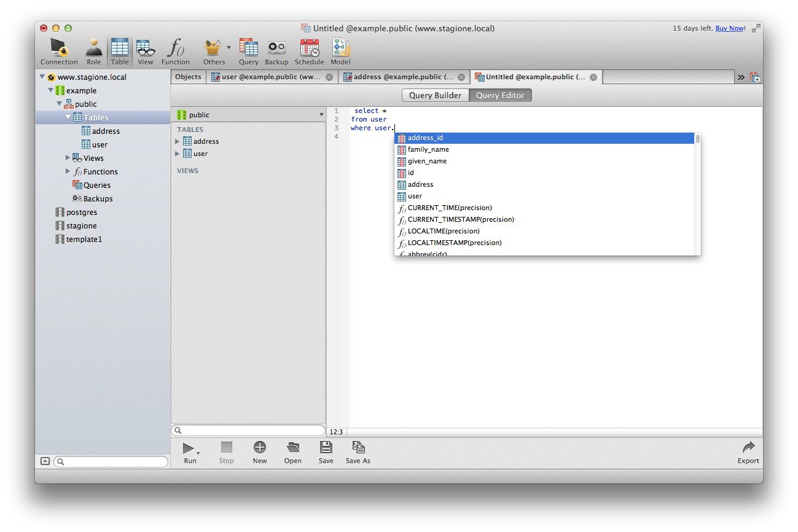Open the Query toolbar icon
This screenshot has width=798, height=532.
249,52
